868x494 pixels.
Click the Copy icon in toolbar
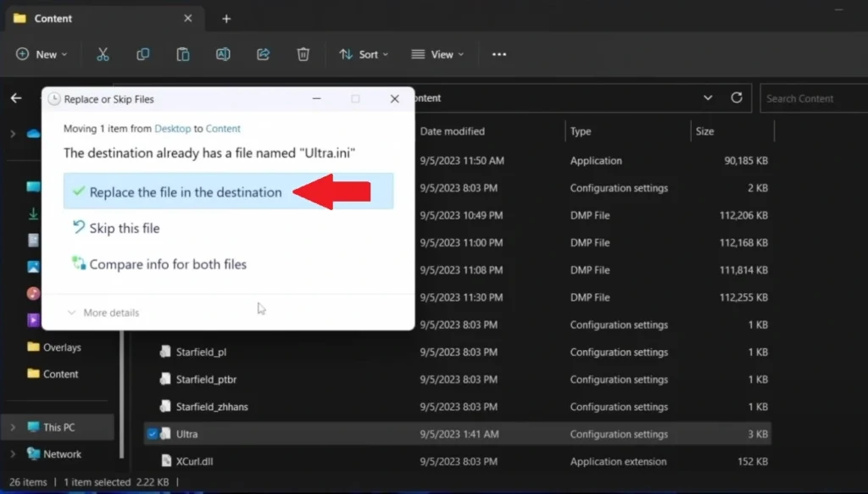tap(142, 54)
